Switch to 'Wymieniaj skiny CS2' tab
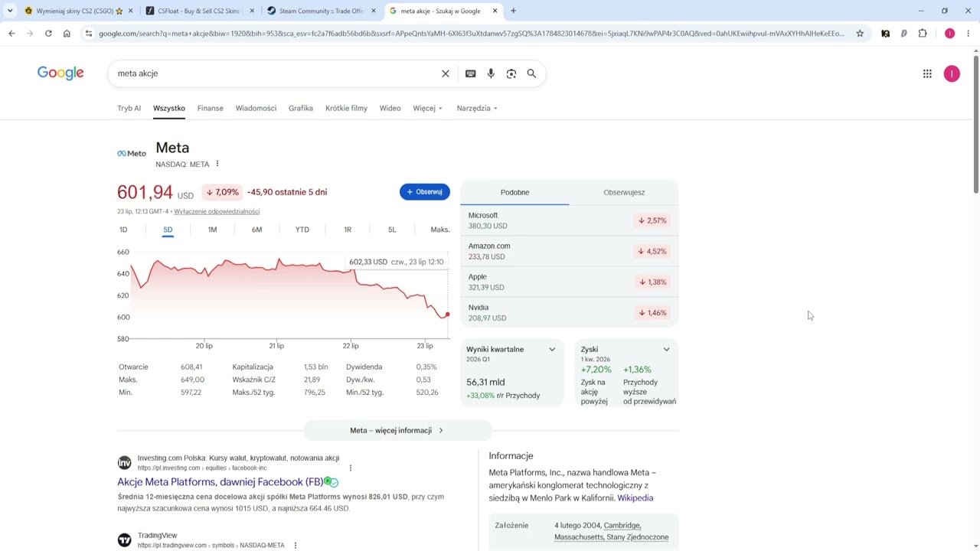This screenshot has width=980, height=551. tap(79, 11)
